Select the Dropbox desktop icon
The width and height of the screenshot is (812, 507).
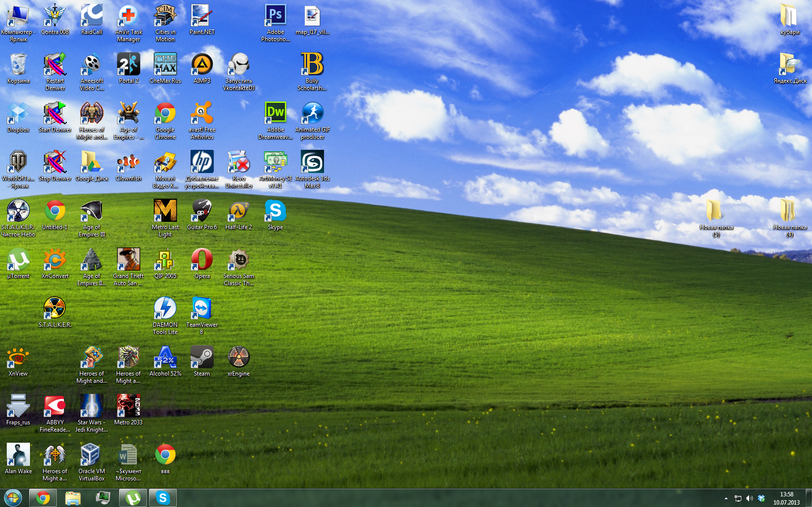pyautogui.click(x=18, y=117)
